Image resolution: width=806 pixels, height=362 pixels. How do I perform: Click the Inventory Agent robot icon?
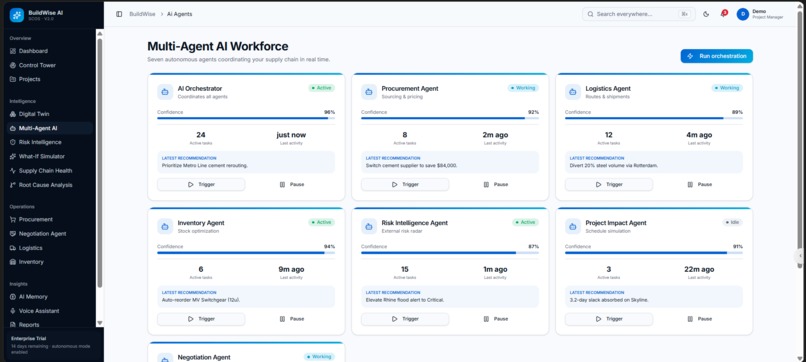tap(165, 226)
